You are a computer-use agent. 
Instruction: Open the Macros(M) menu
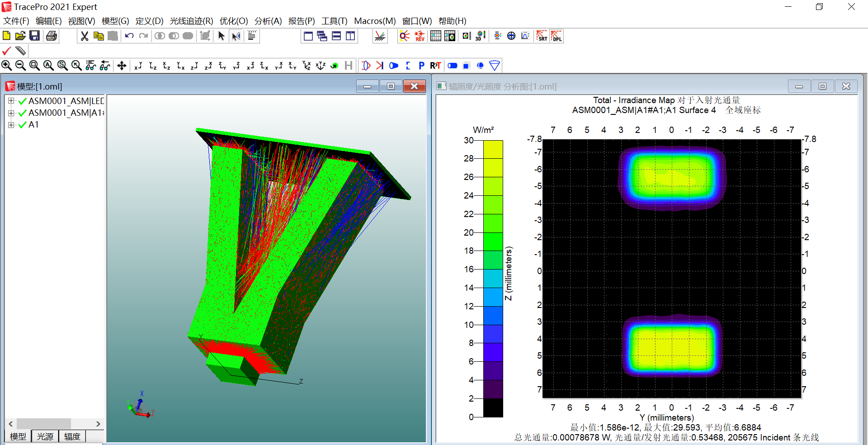(375, 21)
